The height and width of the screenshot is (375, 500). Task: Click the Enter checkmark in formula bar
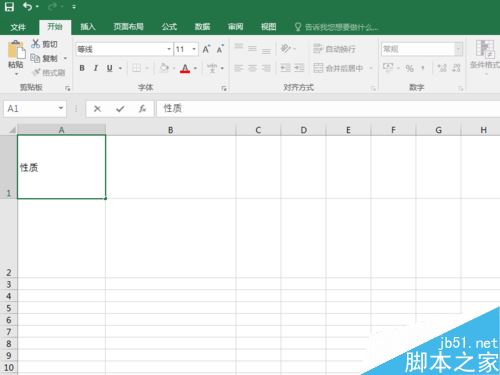120,109
